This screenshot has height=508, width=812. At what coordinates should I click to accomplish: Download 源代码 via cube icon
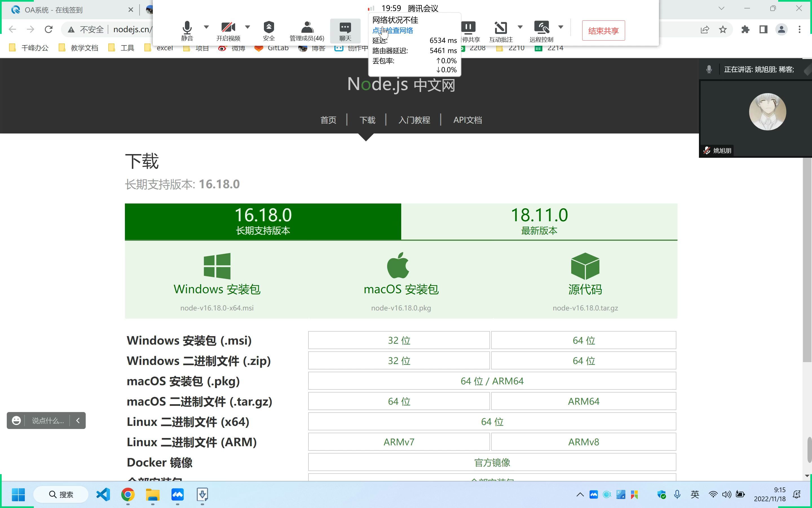tap(585, 266)
